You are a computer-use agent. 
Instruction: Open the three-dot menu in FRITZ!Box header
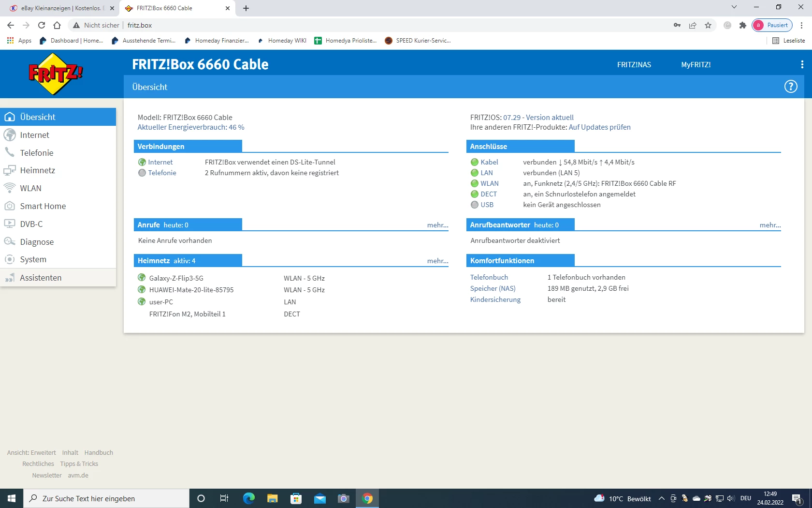(802, 64)
